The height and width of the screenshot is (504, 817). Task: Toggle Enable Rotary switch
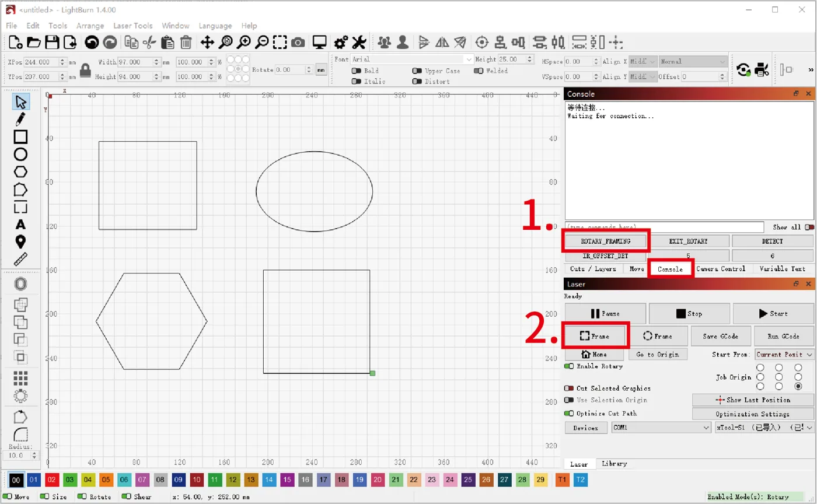pos(570,366)
